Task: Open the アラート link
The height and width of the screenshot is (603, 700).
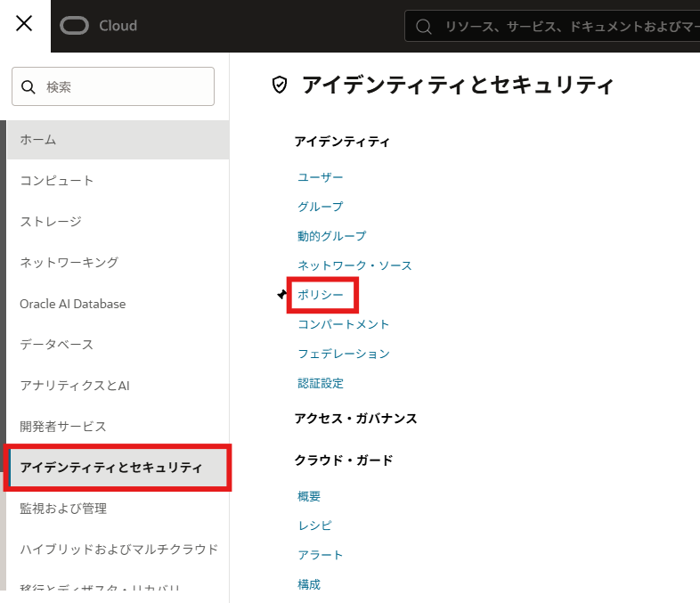Action: (x=320, y=555)
